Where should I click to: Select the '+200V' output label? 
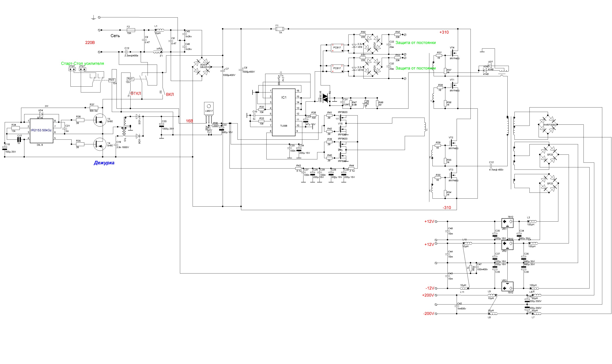click(x=428, y=295)
